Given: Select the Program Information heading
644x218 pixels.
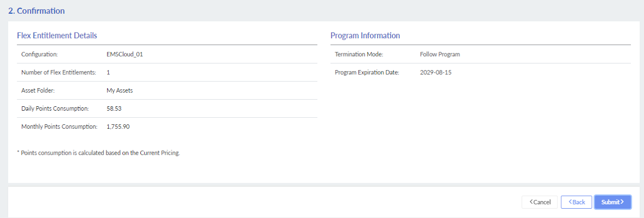Looking at the screenshot, I should coord(365,35).
